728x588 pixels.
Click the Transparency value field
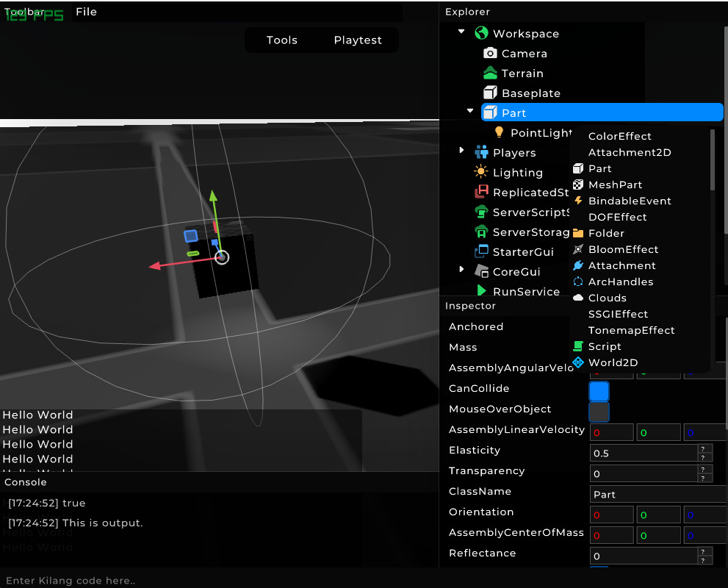(644, 474)
